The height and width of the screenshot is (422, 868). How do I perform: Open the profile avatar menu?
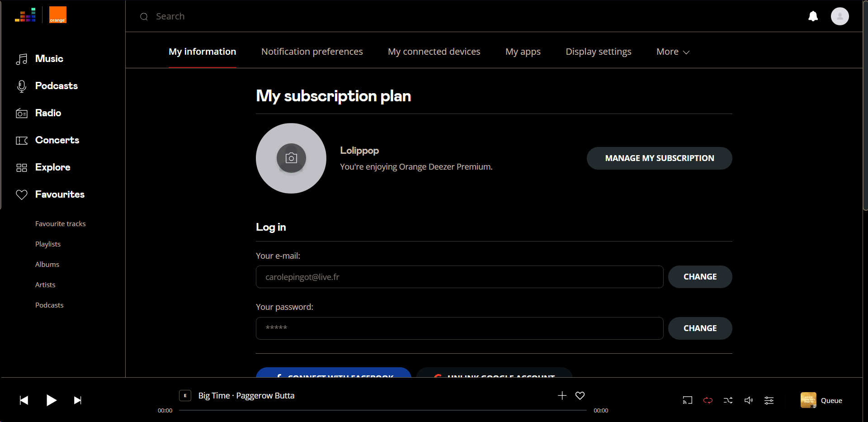(840, 16)
